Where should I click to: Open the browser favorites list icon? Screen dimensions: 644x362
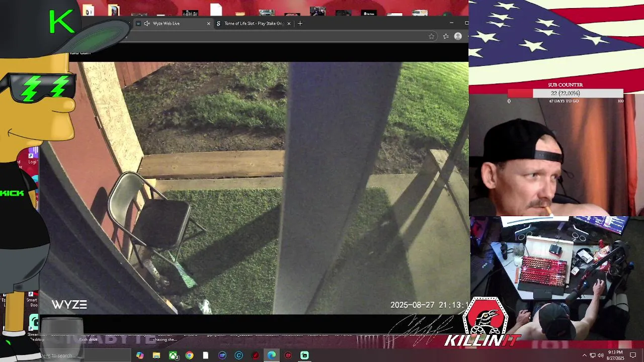446,36
